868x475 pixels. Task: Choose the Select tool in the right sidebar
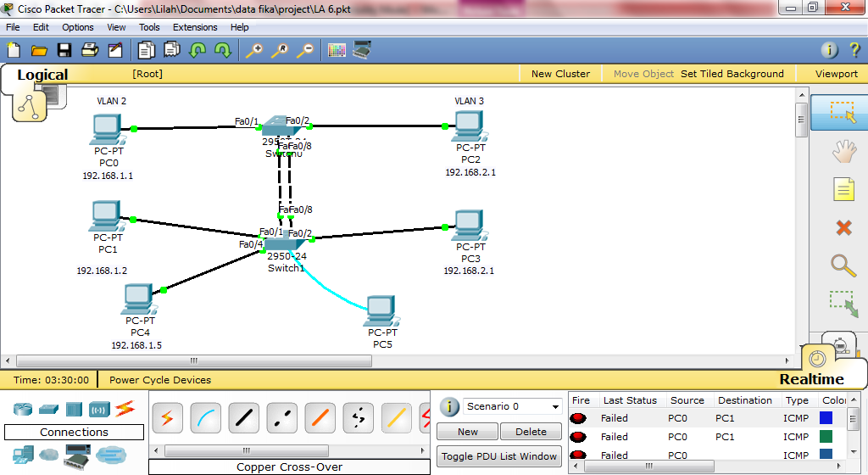843,112
